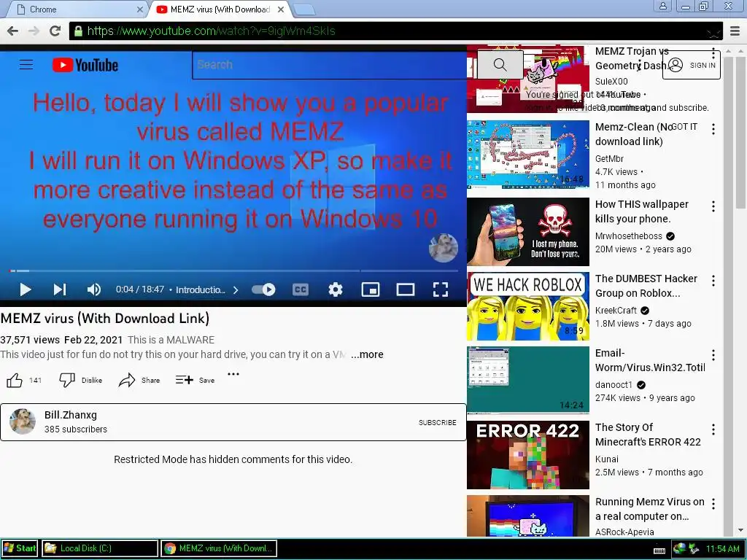Play the MEMZ virus video

(x=26, y=289)
